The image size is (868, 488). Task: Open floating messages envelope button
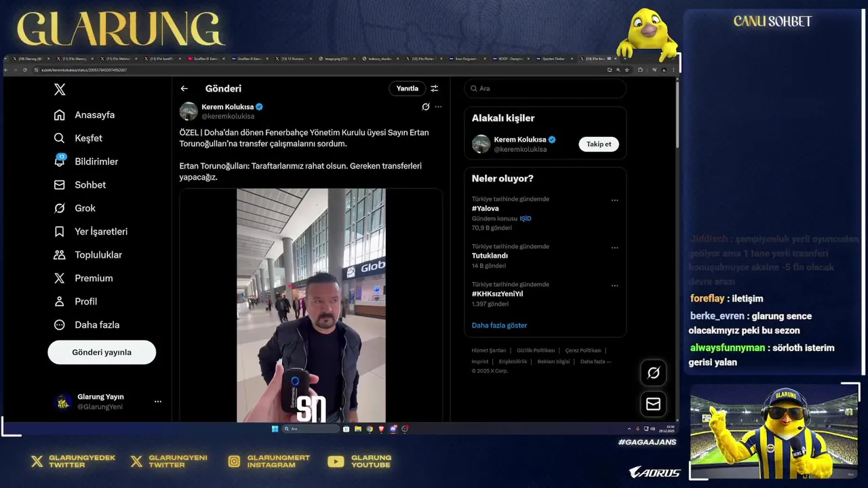654,404
